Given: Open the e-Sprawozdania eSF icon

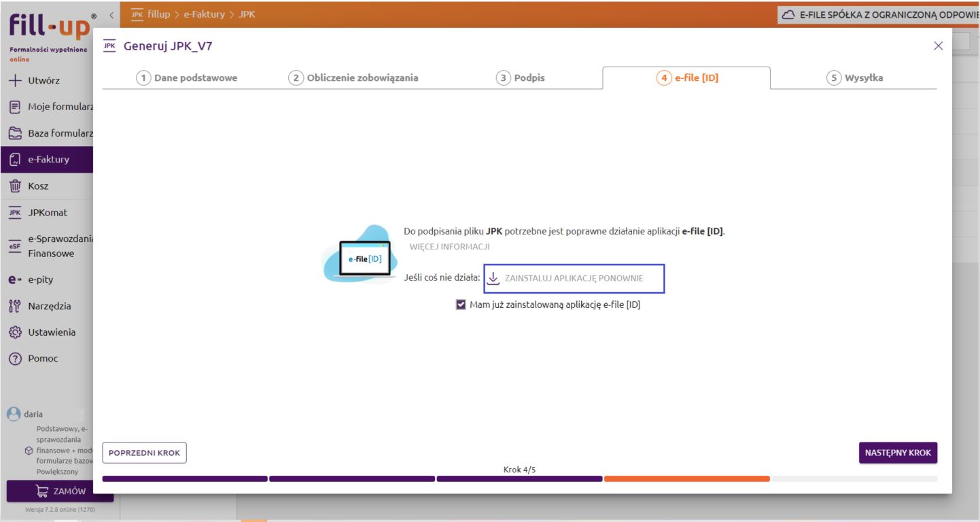Looking at the screenshot, I should [15, 246].
